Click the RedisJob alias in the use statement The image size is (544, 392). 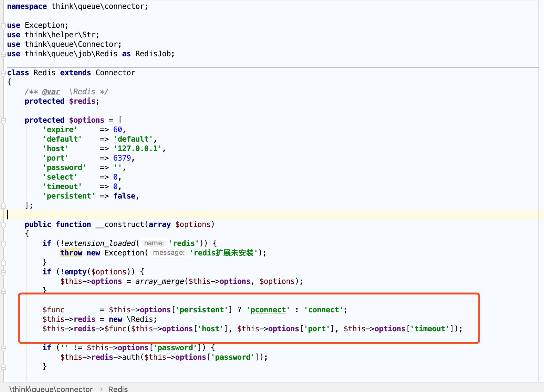pos(154,53)
